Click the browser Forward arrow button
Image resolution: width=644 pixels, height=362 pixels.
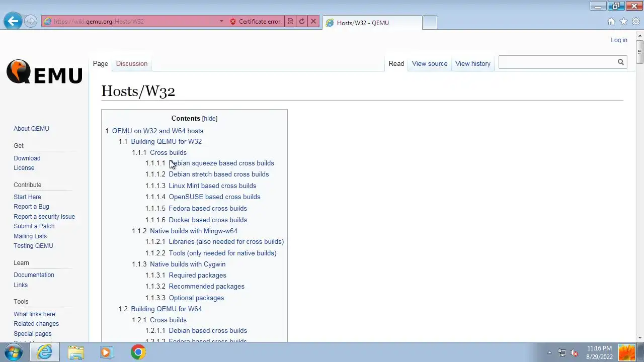[31, 21]
